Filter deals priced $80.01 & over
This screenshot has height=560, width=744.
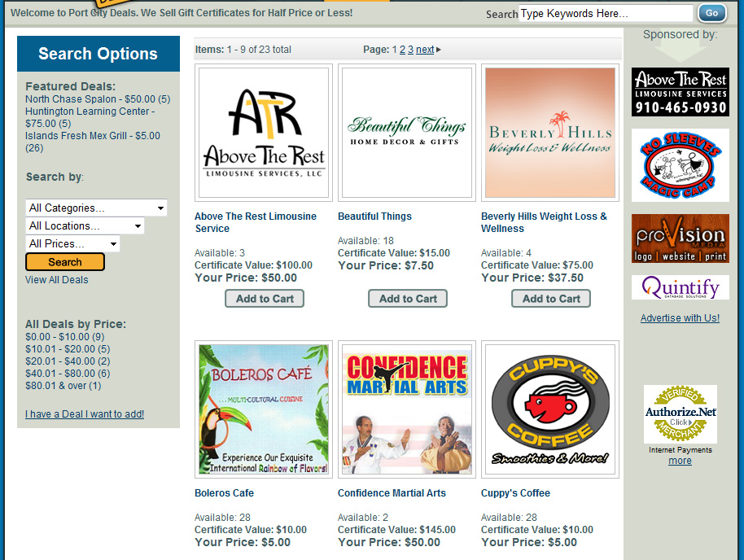[x=63, y=386]
